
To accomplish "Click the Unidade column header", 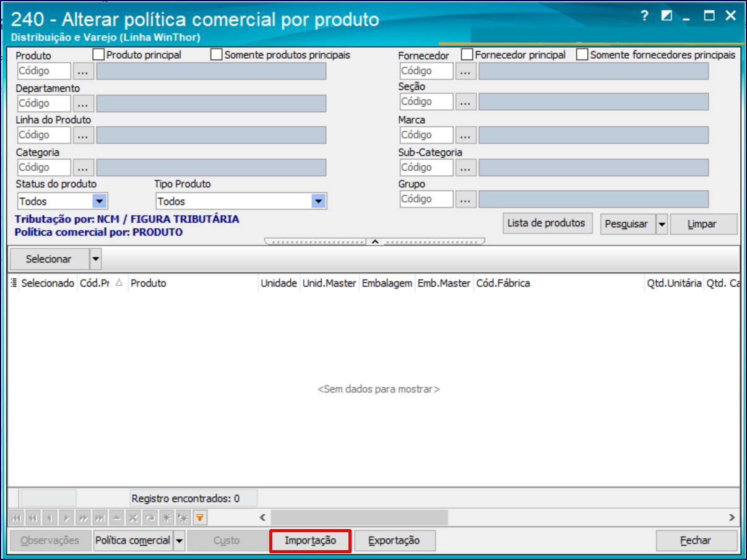I will 279,283.
